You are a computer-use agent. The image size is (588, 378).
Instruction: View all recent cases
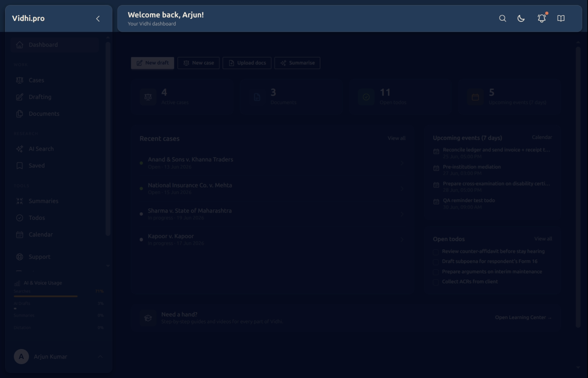(x=397, y=138)
